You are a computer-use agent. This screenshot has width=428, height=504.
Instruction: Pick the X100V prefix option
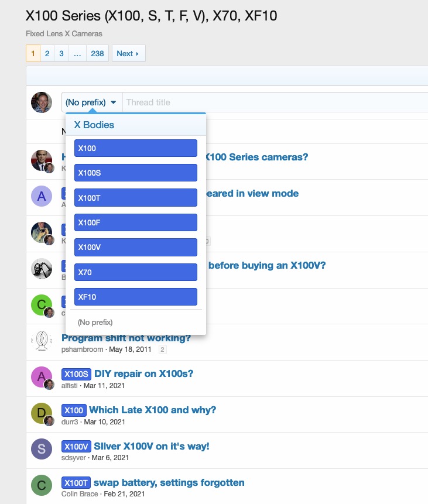[x=136, y=247]
